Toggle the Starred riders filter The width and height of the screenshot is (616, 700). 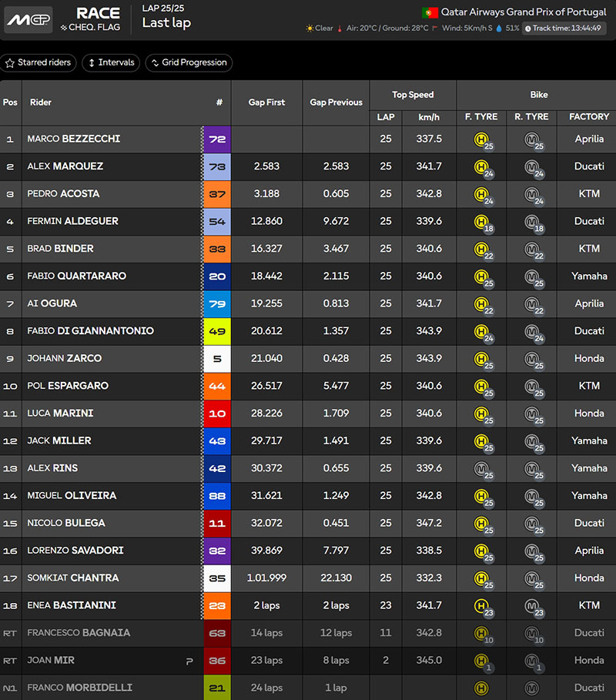(x=38, y=62)
